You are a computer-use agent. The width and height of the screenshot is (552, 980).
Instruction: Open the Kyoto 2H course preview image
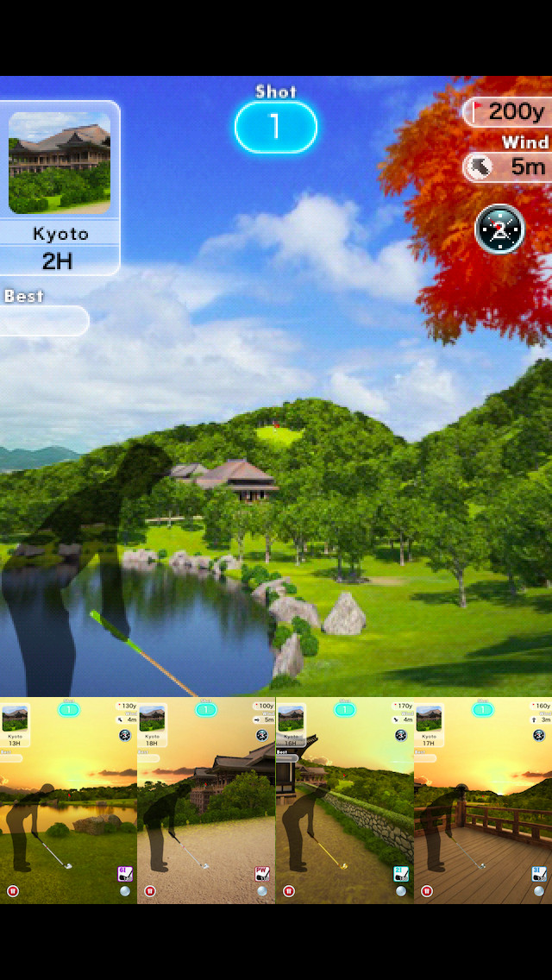tap(60, 162)
